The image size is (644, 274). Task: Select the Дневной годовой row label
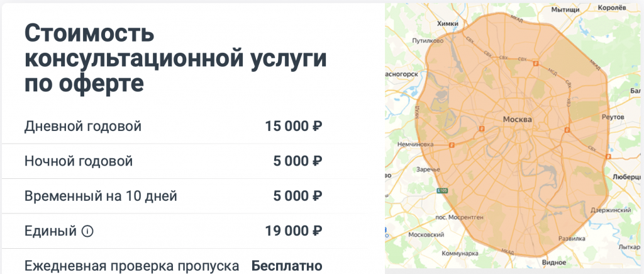[x=83, y=127]
